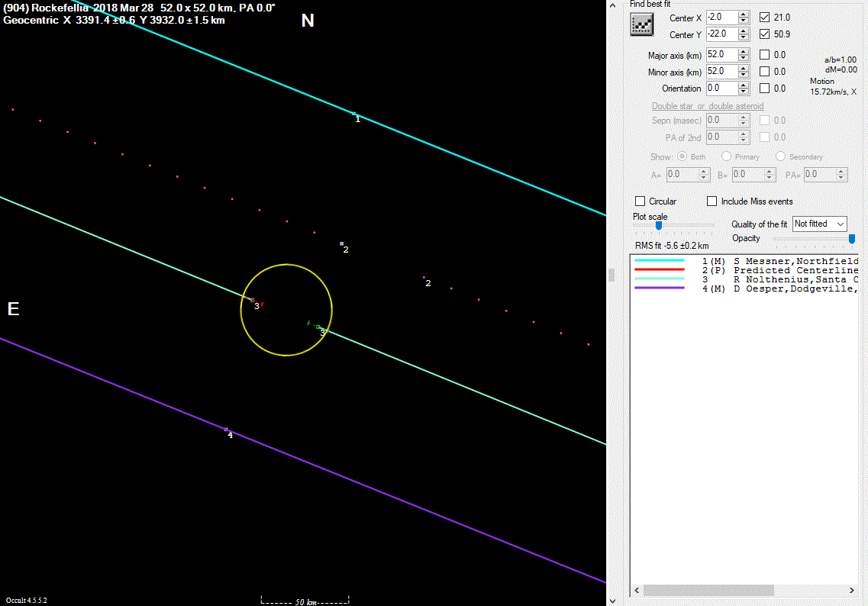
Task: Click the cyan legend line for Messner
Action: click(660, 261)
